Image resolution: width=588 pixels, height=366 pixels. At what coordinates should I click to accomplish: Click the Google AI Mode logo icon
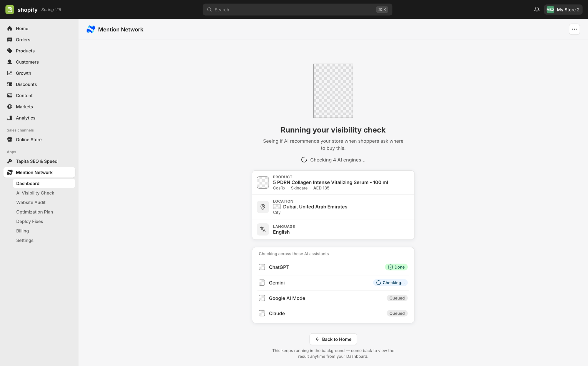coord(262,298)
